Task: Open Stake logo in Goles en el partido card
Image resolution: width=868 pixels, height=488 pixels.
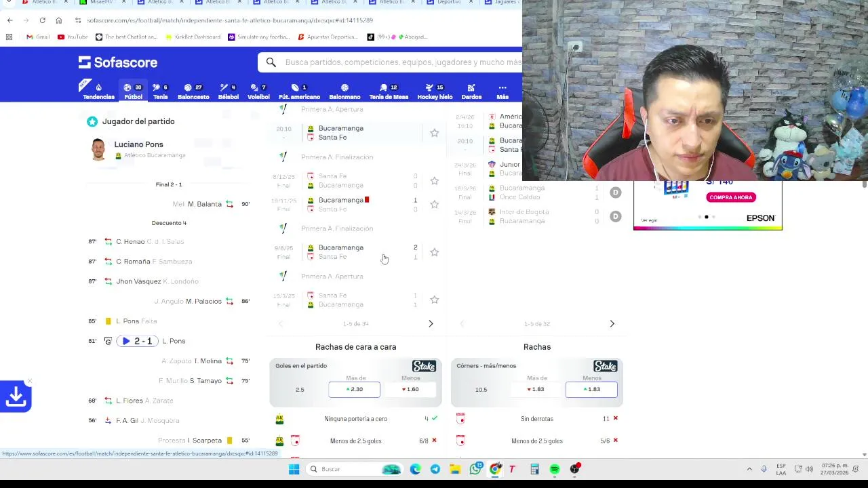Action: pyautogui.click(x=424, y=366)
